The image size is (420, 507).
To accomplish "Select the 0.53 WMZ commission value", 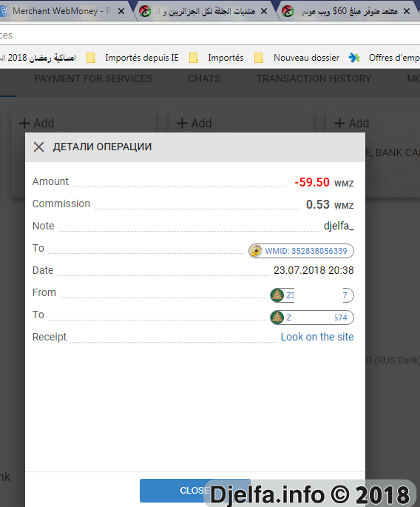I will tap(330, 205).
